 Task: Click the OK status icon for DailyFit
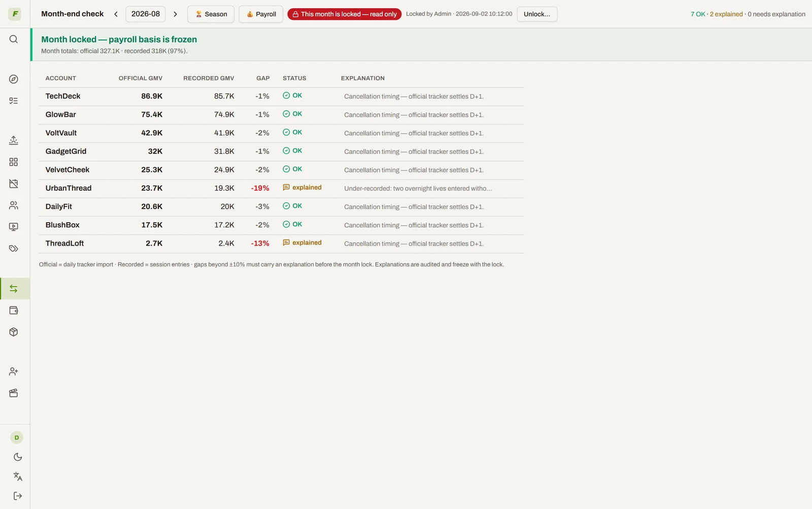286,206
